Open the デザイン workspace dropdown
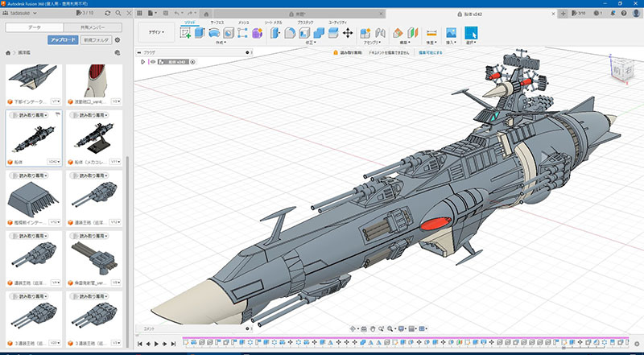This screenshot has width=644, height=355. (x=156, y=32)
